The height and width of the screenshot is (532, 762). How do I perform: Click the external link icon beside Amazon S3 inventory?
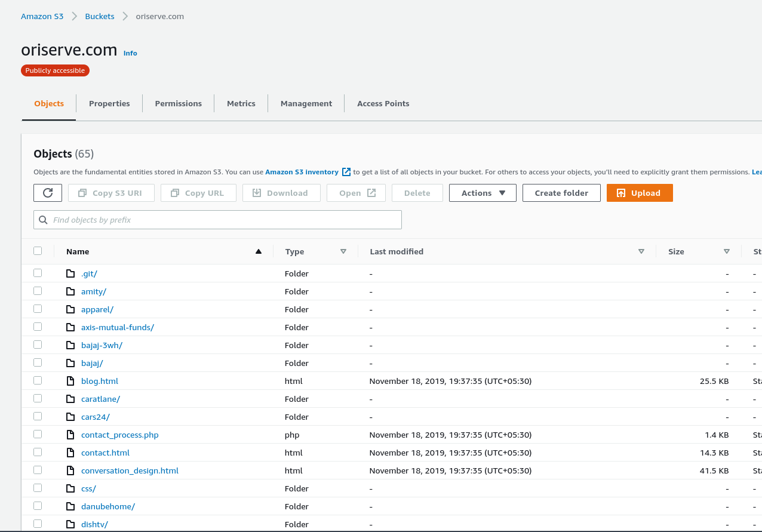(x=346, y=172)
